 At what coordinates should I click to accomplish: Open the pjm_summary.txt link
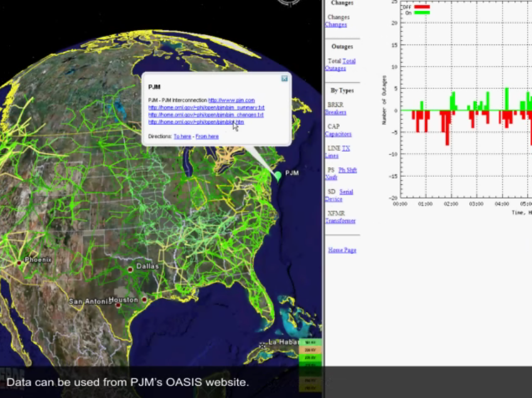point(206,108)
